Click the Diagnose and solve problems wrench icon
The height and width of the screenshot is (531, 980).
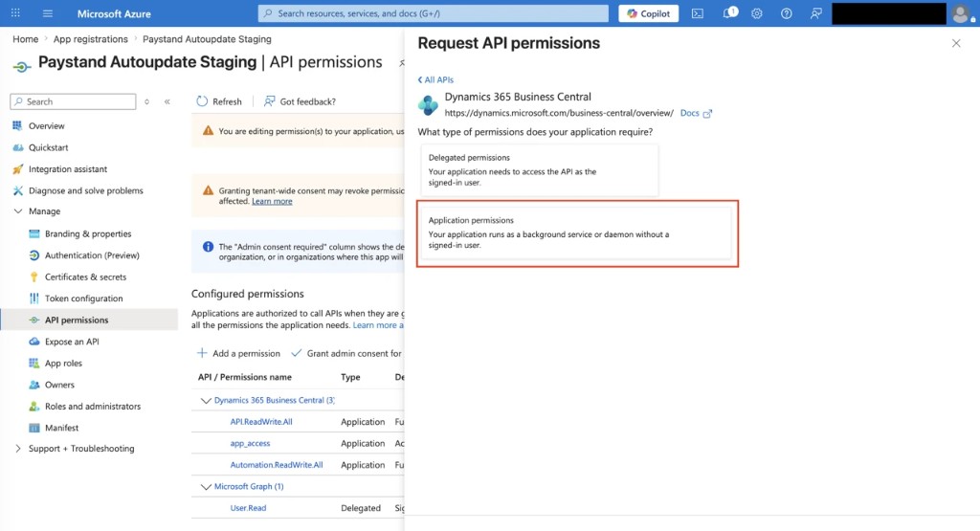point(17,190)
